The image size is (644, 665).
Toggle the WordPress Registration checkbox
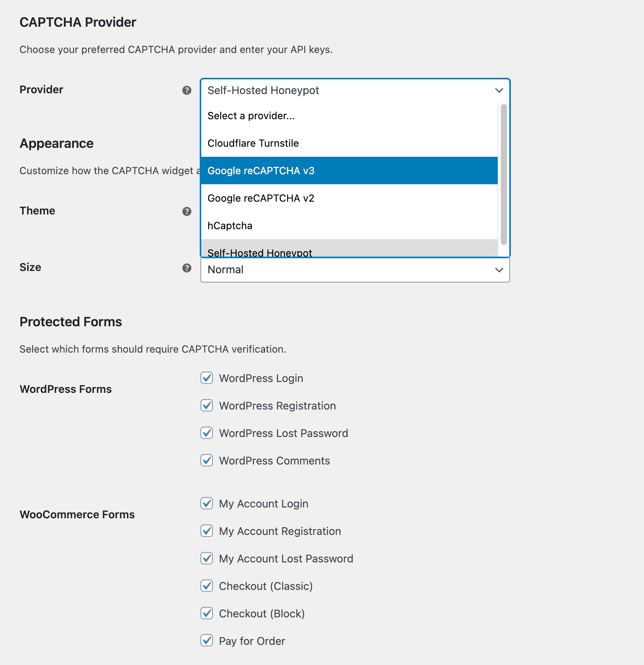[207, 405]
